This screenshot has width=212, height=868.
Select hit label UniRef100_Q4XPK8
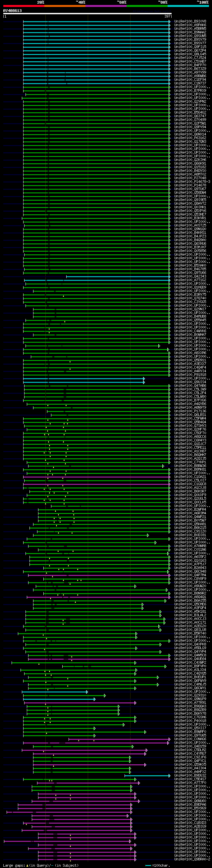tap(190, 644)
